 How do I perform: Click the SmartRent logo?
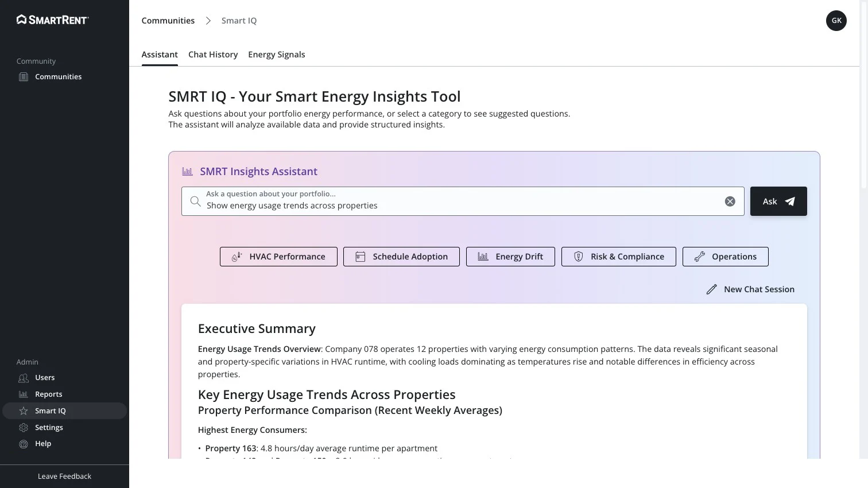click(x=52, y=20)
